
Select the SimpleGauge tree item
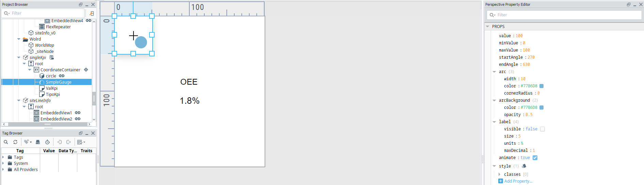pyautogui.click(x=59, y=82)
